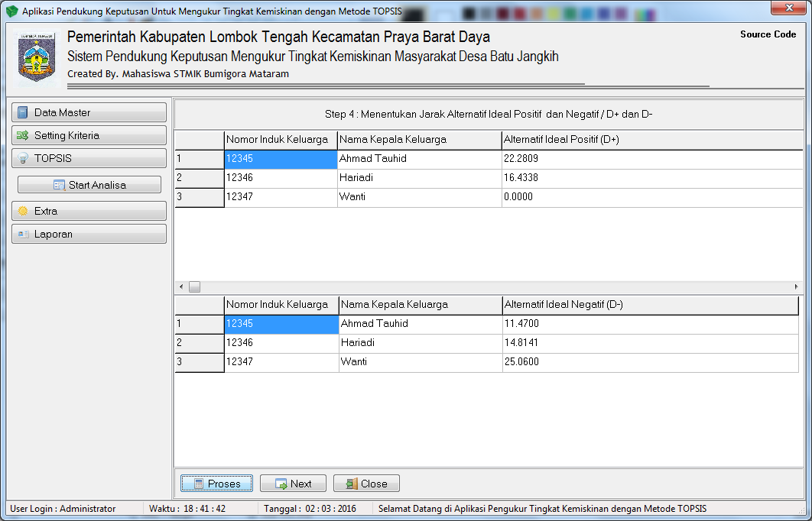Click the left arrow of the horizontal scrollbar
This screenshot has height=521, width=812.
click(180, 285)
